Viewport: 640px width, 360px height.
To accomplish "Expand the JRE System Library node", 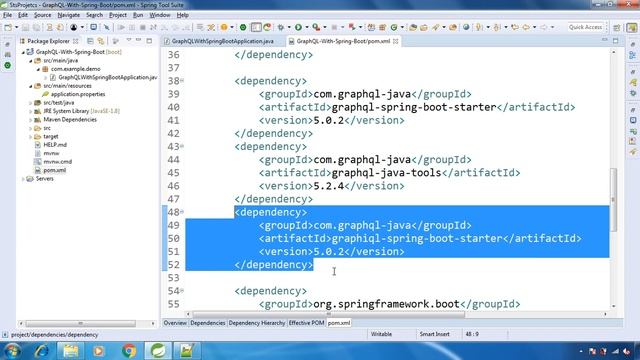I will 31,111.
